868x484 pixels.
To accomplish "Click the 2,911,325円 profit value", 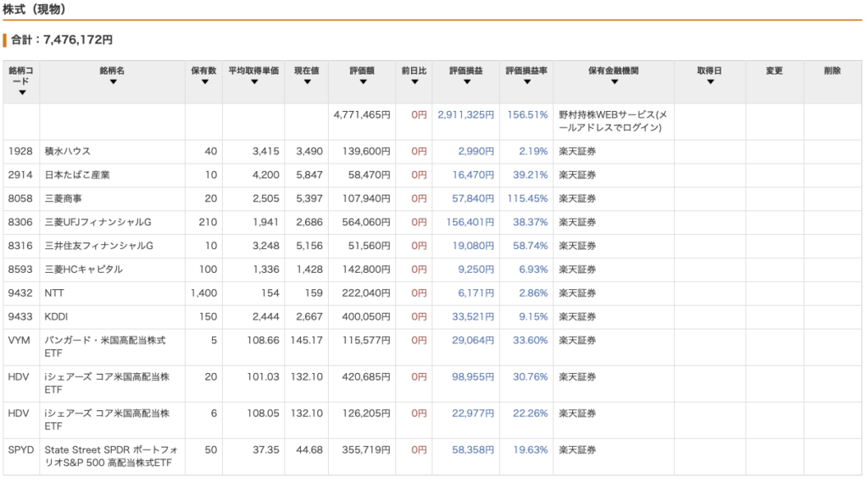I will tap(465, 114).
